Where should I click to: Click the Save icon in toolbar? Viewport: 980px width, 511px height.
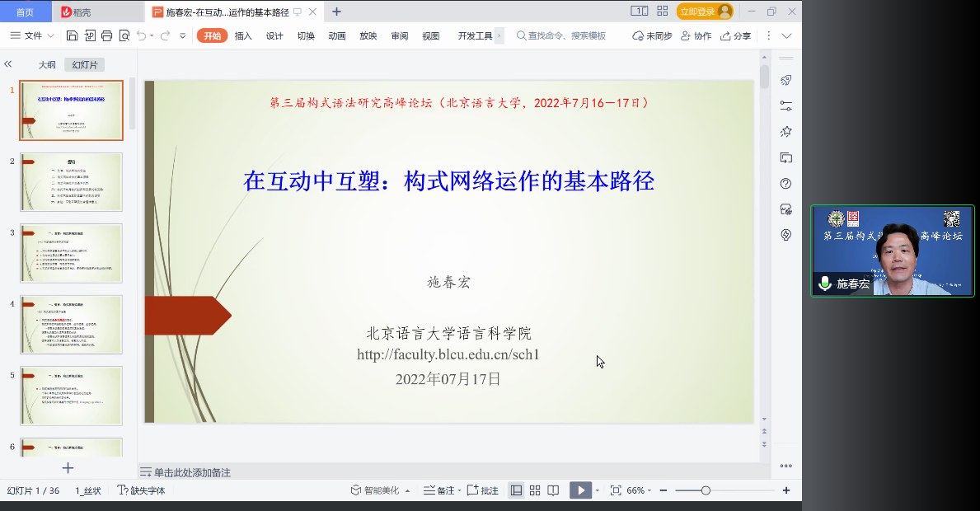(72, 35)
